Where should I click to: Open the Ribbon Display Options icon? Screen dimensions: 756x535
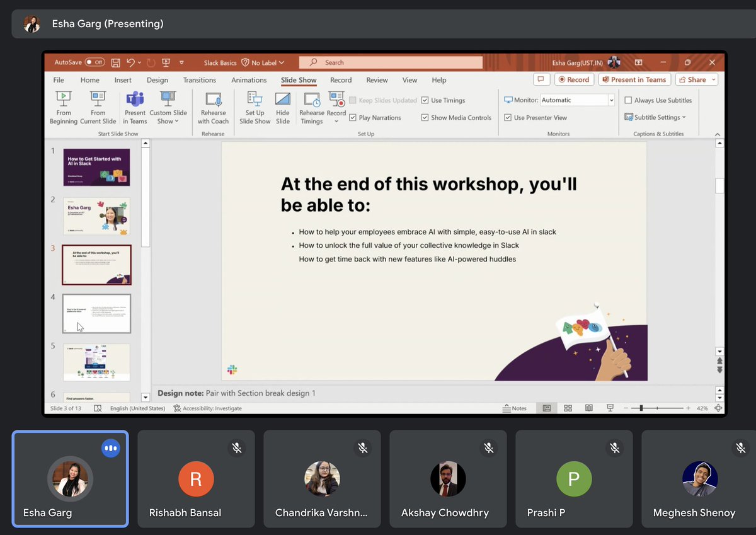click(638, 62)
